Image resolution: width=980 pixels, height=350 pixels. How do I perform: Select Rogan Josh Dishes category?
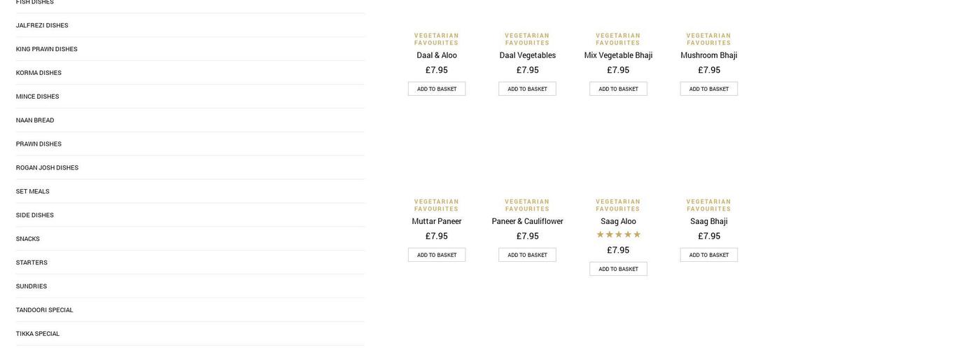click(47, 168)
